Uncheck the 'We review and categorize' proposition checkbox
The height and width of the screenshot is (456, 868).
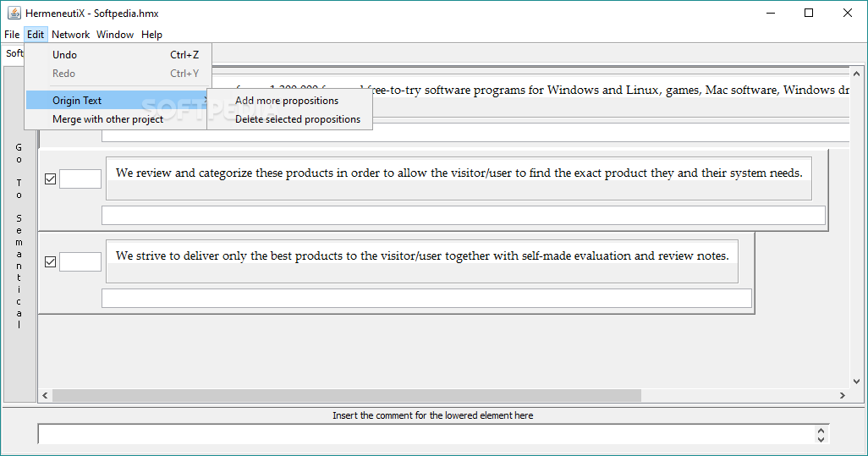51,179
